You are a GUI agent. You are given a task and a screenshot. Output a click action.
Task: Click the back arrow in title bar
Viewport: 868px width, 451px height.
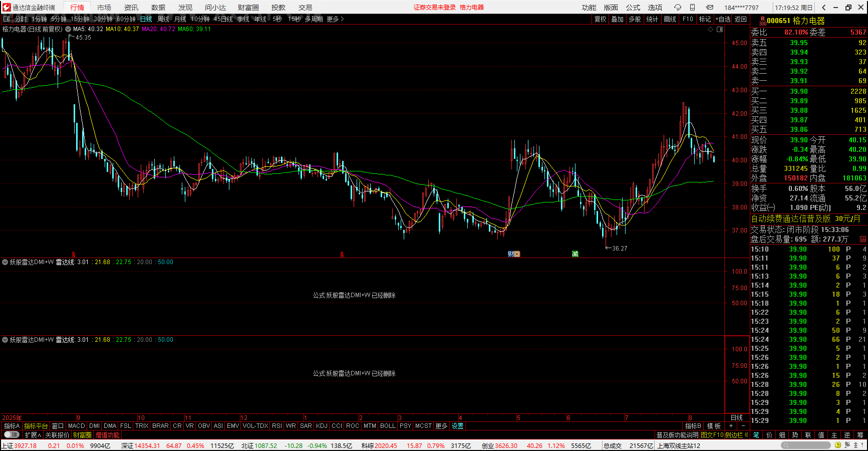click(824, 8)
